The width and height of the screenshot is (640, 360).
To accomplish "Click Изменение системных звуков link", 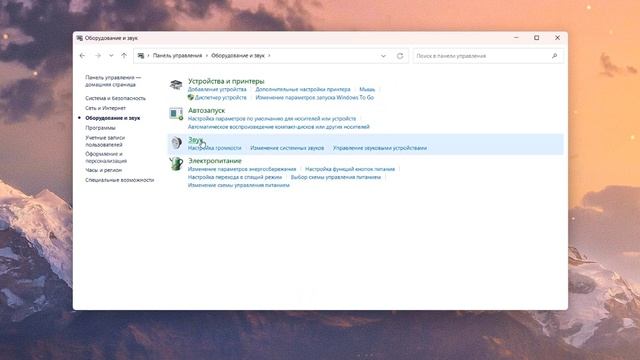I will click(x=287, y=148).
